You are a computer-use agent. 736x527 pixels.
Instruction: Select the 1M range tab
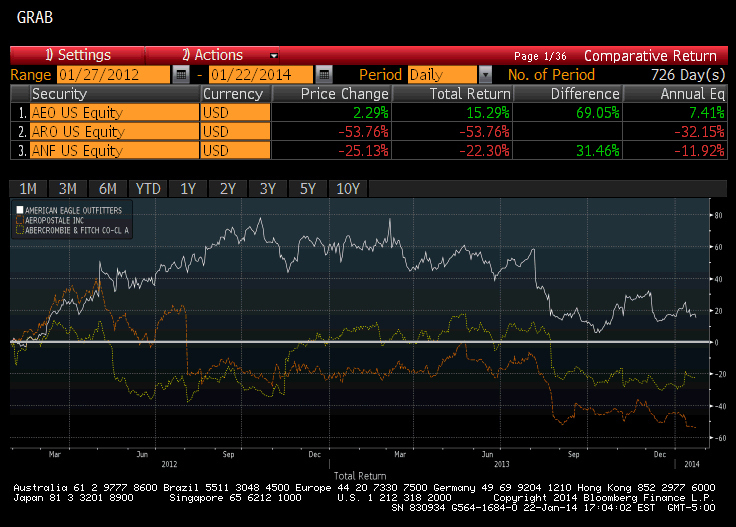point(28,189)
